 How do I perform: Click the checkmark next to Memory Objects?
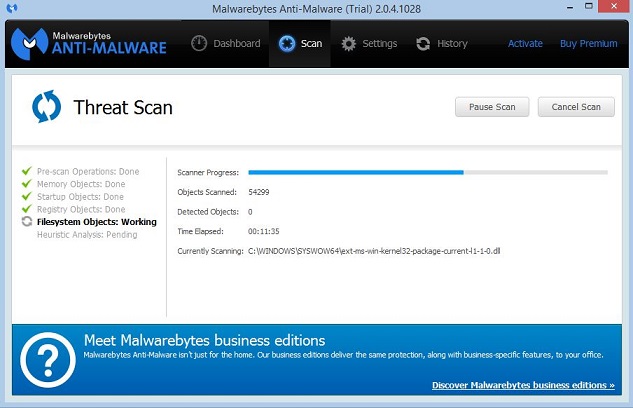pos(27,185)
